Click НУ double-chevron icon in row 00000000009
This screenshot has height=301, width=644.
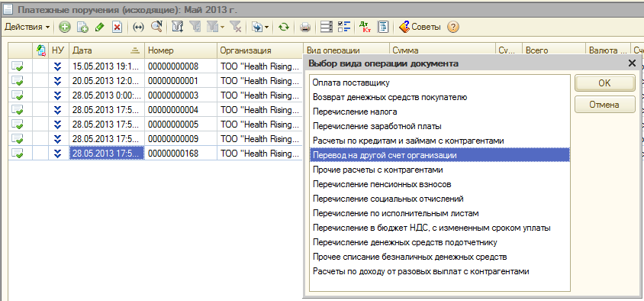click(58, 138)
